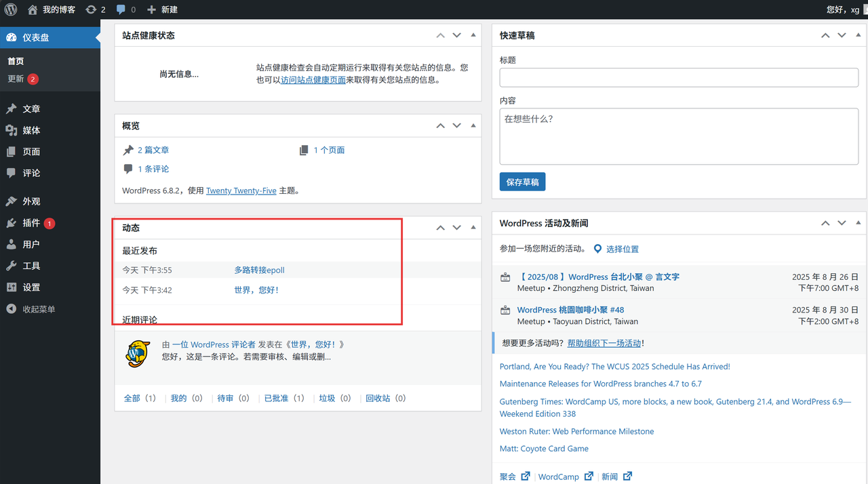Screen dimensions: 868x484
Task: Toggle 动态 panel collapse triangle
Action: (473, 228)
